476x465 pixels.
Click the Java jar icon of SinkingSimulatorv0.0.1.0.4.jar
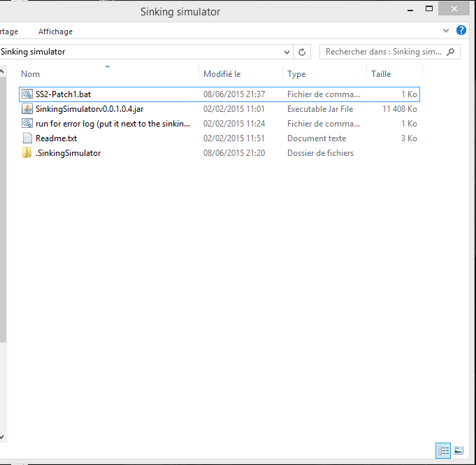(27, 108)
